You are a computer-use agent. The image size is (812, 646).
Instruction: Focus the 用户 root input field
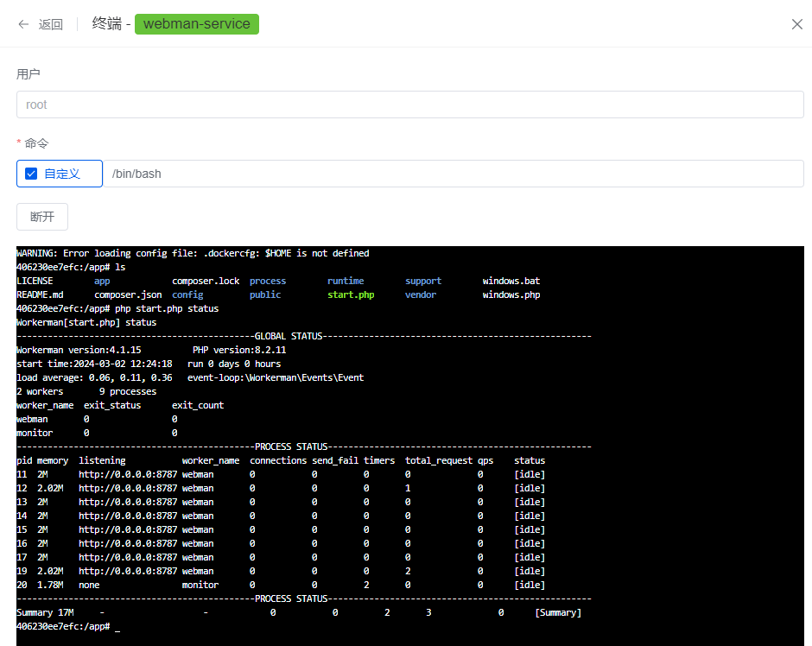tap(410, 104)
